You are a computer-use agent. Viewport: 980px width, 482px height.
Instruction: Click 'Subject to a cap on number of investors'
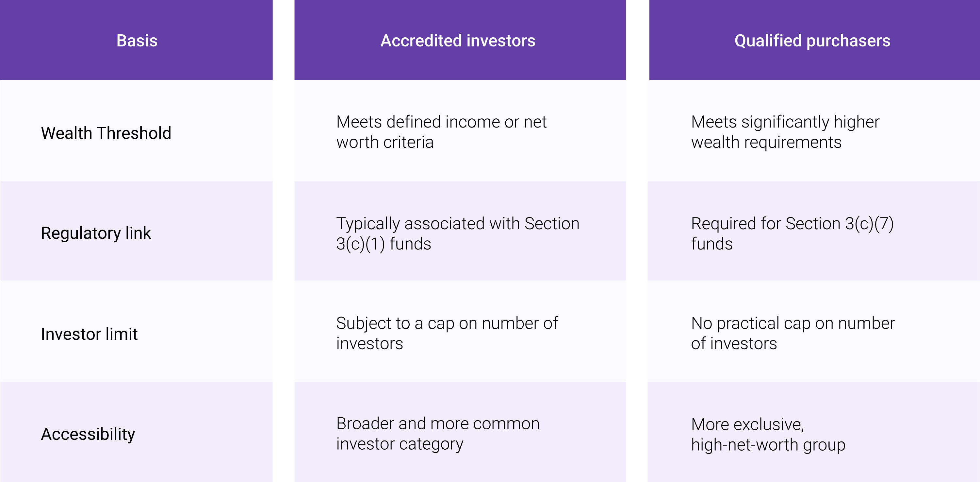coord(447,333)
